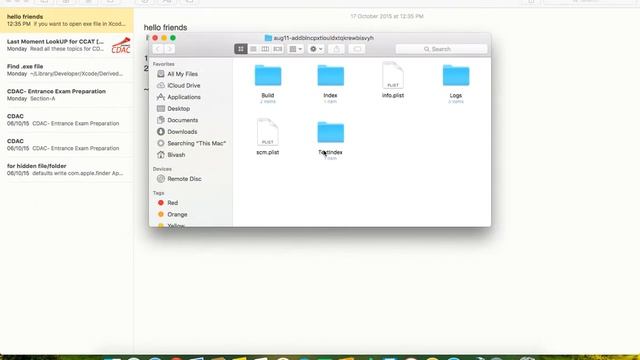Switch Finder to icon view

pos(241,49)
